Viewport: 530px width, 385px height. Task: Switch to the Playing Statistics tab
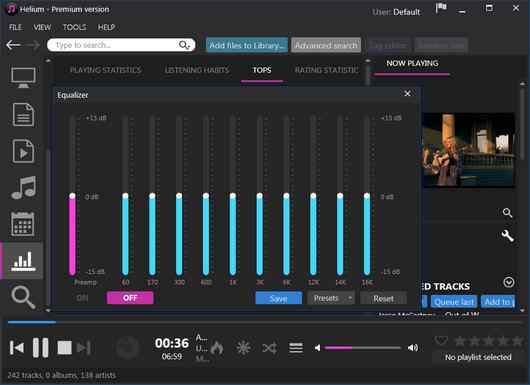coord(105,70)
